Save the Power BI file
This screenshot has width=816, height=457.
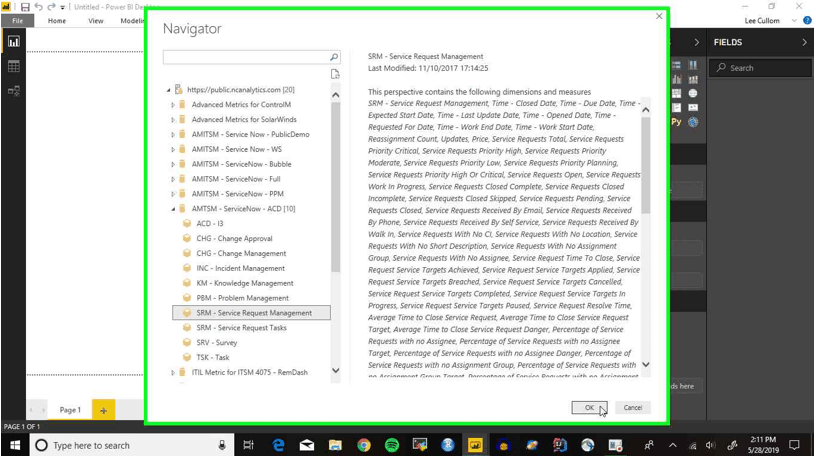click(x=25, y=7)
